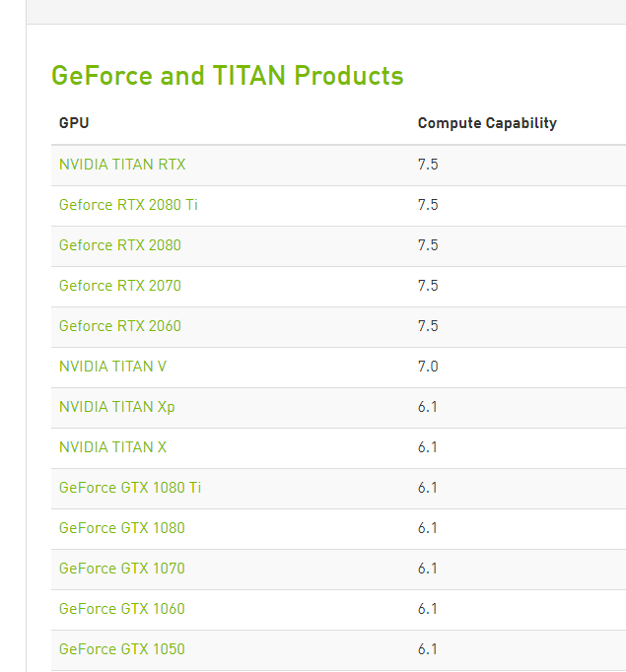This screenshot has height=672, width=626.
Task: Open the NVIDIA TITAN X link
Action: coord(112,447)
